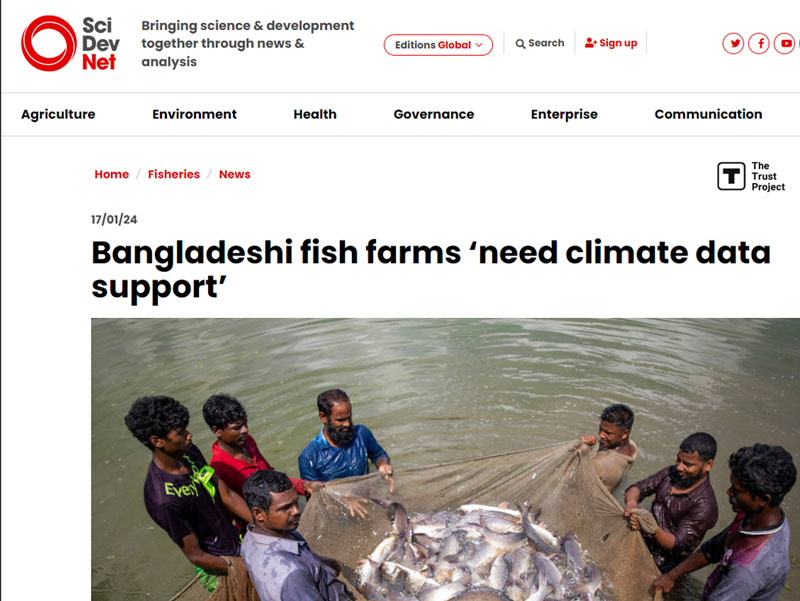Follow the Fisheries breadcrumb link
This screenshot has width=800, height=601.
[174, 174]
